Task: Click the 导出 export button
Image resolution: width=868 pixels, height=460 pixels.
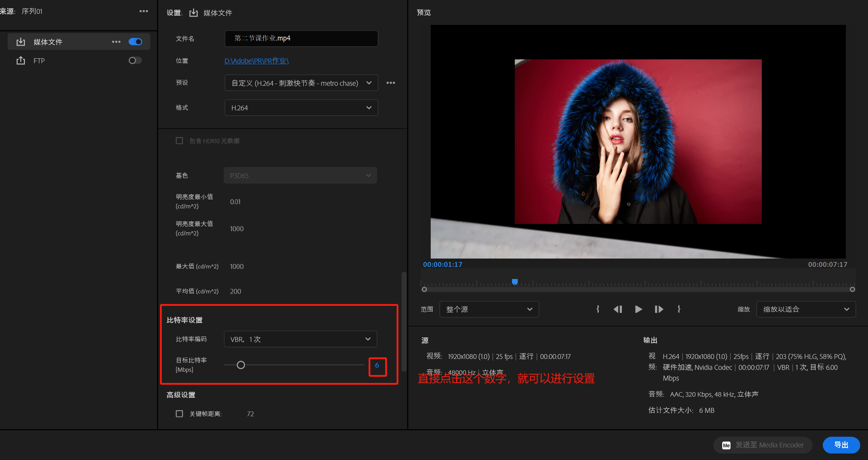Action: tap(841, 445)
